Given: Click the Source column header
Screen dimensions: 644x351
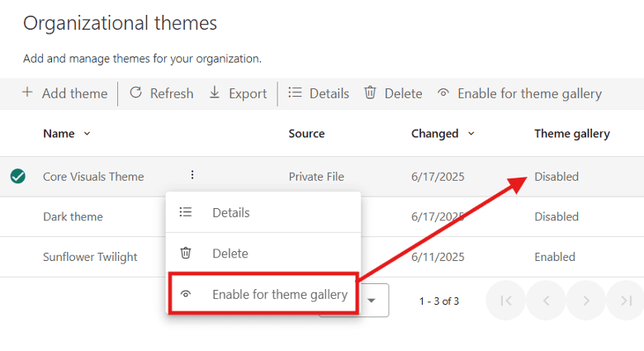Looking at the screenshot, I should click(306, 134).
